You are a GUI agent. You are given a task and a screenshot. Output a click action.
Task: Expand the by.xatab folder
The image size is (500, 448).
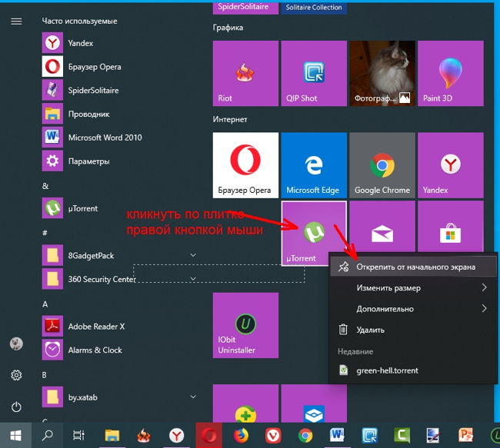click(193, 397)
